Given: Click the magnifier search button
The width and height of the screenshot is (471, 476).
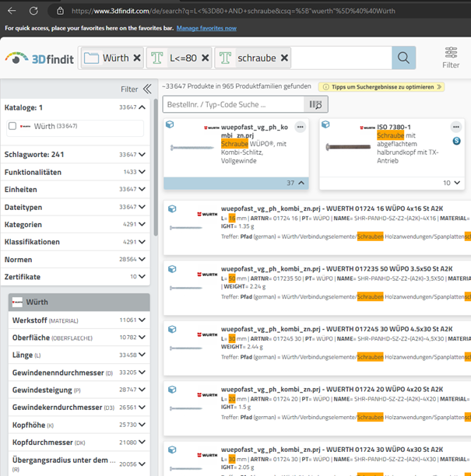Looking at the screenshot, I should pyautogui.click(x=403, y=58).
